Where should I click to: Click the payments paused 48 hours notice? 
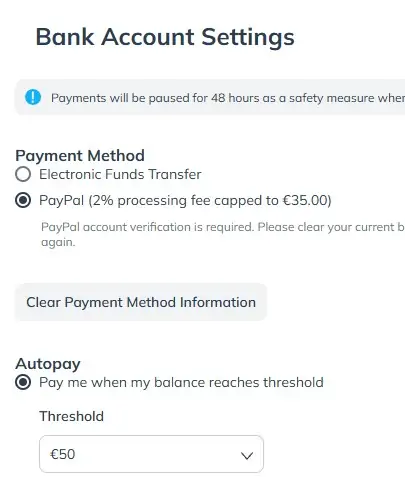228,98
